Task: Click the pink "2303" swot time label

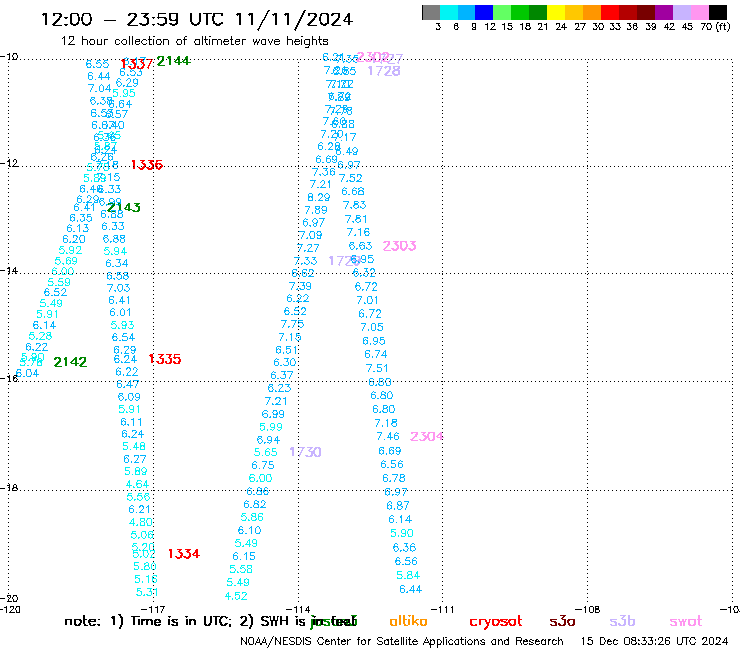Action: [399, 246]
